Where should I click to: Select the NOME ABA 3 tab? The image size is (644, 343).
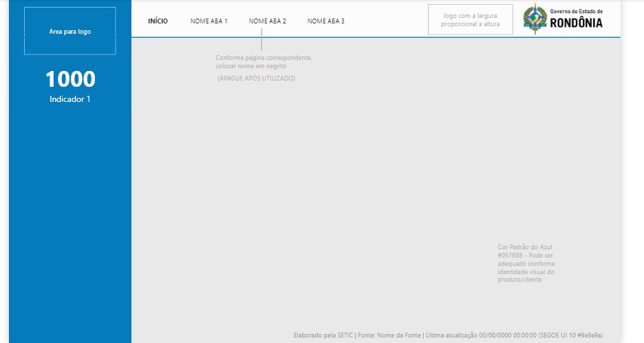325,21
